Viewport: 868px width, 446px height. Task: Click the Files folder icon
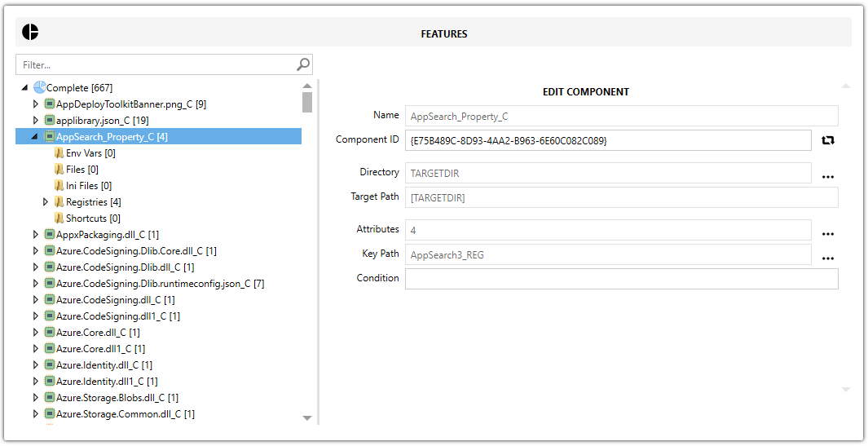(59, 169)
